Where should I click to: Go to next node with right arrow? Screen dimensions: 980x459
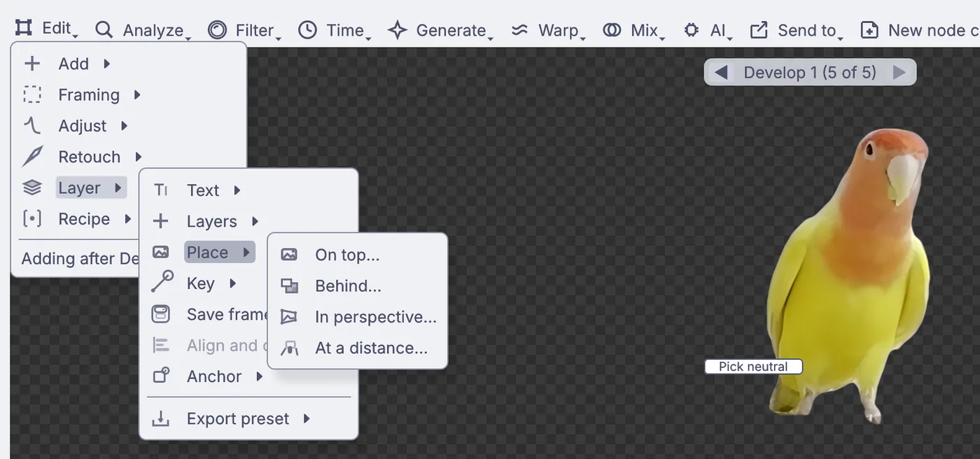(899, 72)
